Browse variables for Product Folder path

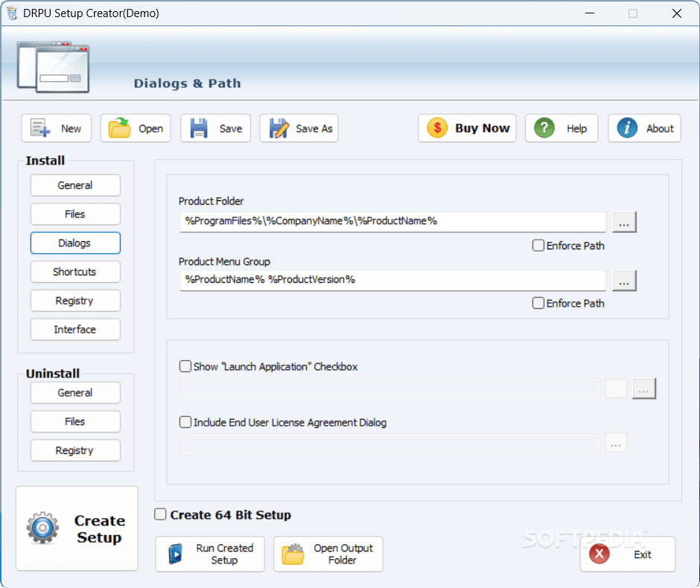click(x=624, y=222)
